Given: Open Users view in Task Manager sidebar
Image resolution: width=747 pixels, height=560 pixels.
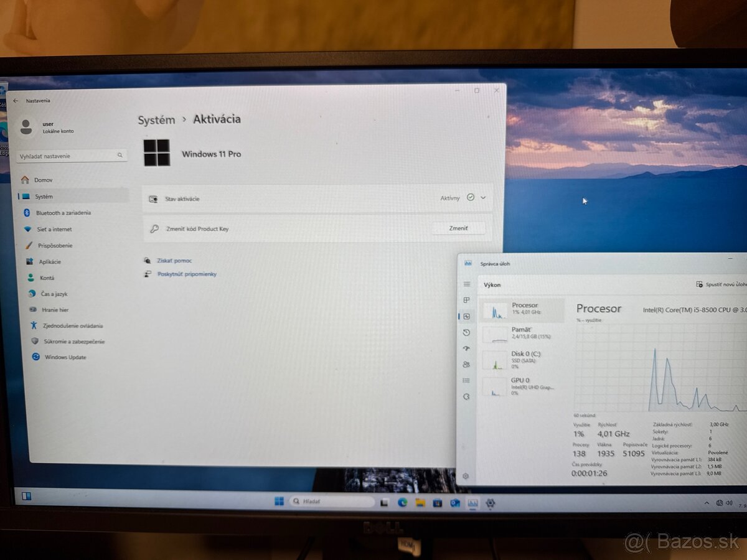Looking at the screenshot, I should 467,364.
